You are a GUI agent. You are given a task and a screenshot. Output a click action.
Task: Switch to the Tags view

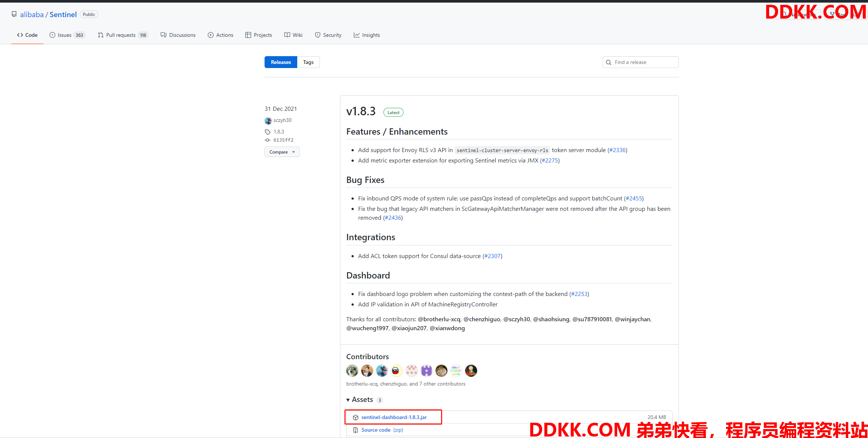pos(308,62)
